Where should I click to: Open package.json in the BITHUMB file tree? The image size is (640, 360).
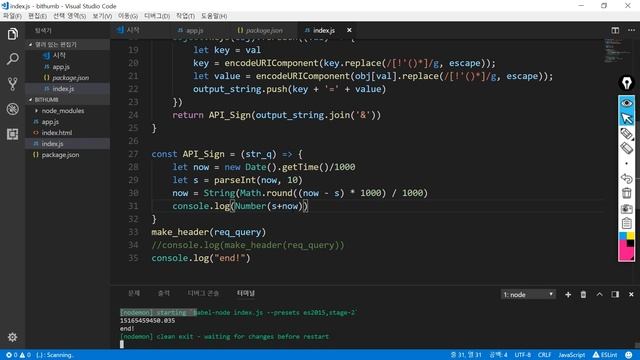click(68, 155)
